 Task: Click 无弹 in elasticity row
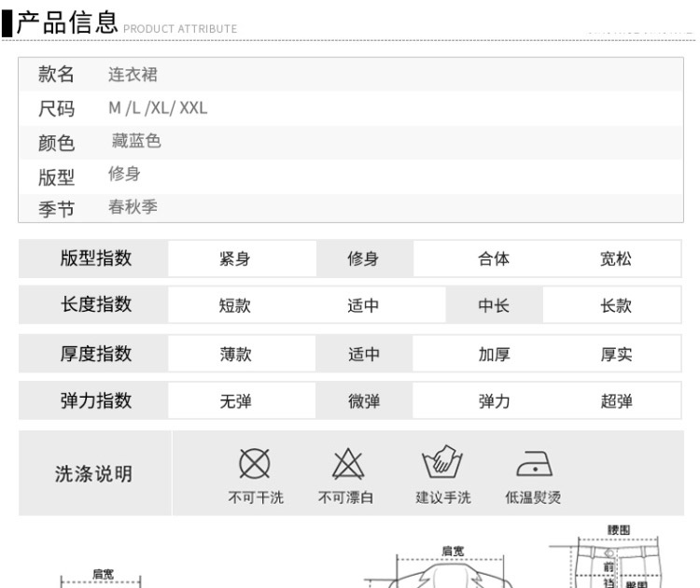pyautogui.click(x=236, y=401)
